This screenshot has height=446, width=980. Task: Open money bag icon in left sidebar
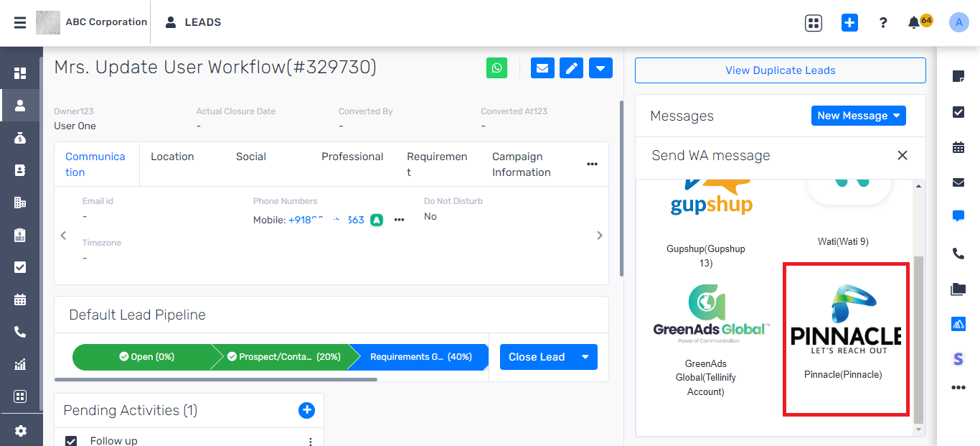(x=20, y=138)
